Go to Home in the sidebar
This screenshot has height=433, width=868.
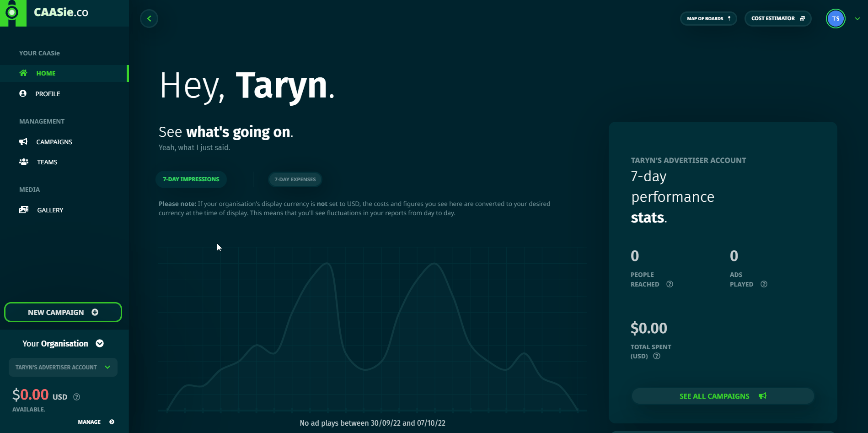click(64, 73)
